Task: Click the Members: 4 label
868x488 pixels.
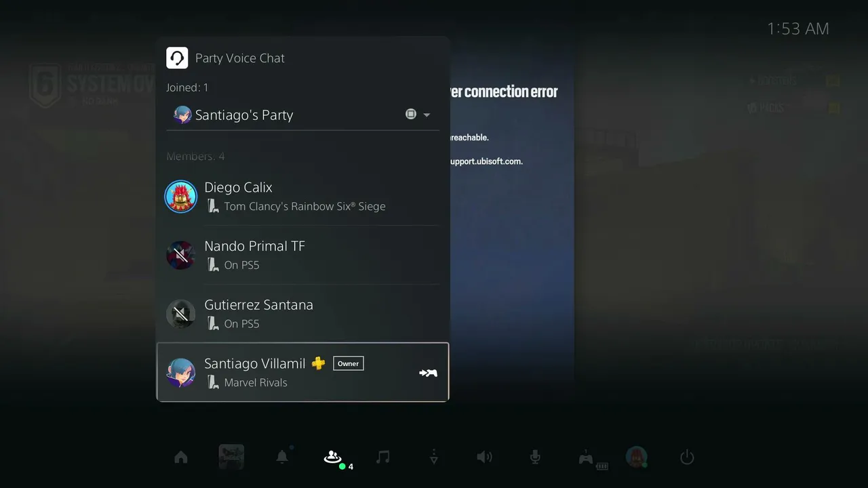Action: click(195, 157)
